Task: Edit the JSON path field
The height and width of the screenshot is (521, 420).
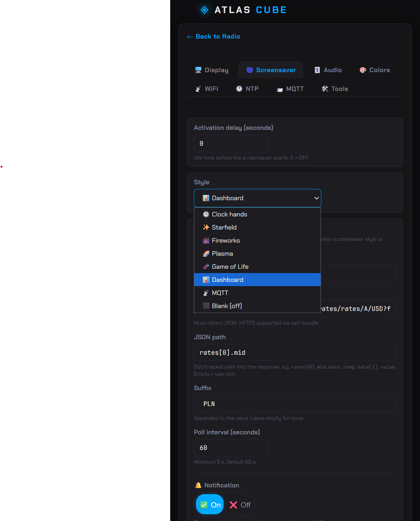Action: pos(295,353)
